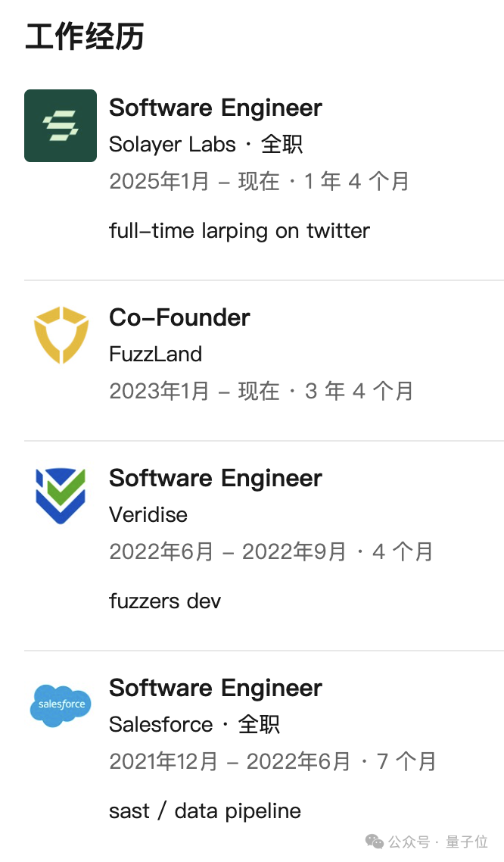Select the Software Engineer title at Veridise
Image resolution: width=504 pixels, height=862 pixels.
[x=215, y=478]
